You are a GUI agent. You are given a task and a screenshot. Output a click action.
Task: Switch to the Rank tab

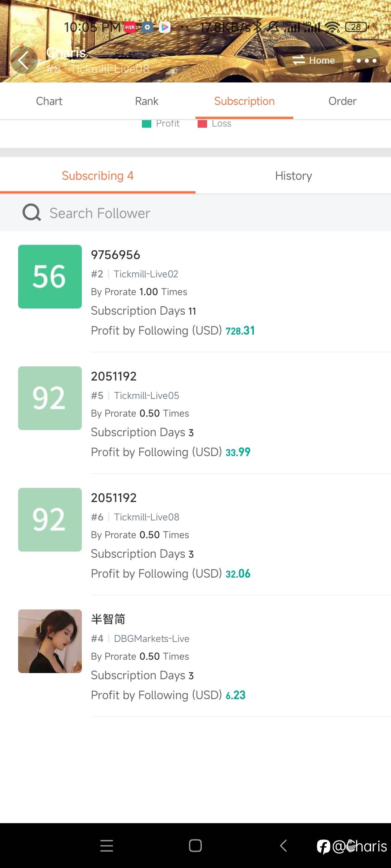[x=147, y=101]
